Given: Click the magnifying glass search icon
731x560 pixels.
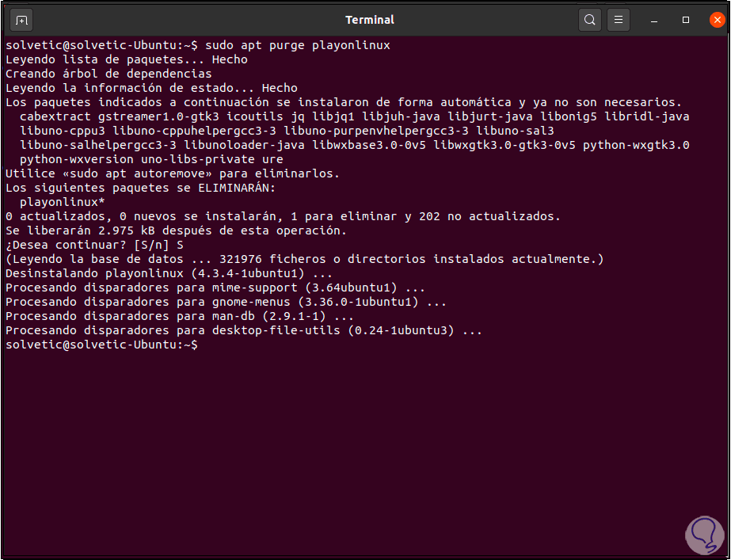Looking at the screenshot, I should pyautogui.click(x=589, y=19).
